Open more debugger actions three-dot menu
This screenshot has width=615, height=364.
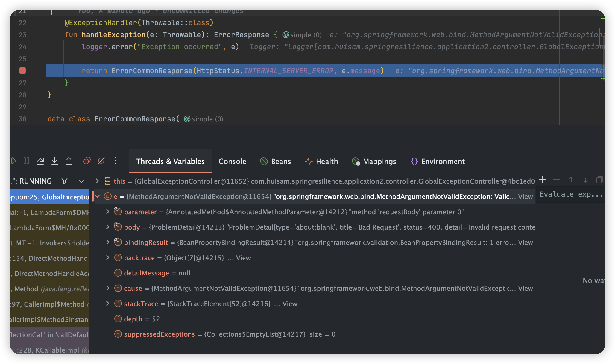[x=115, y=161]
